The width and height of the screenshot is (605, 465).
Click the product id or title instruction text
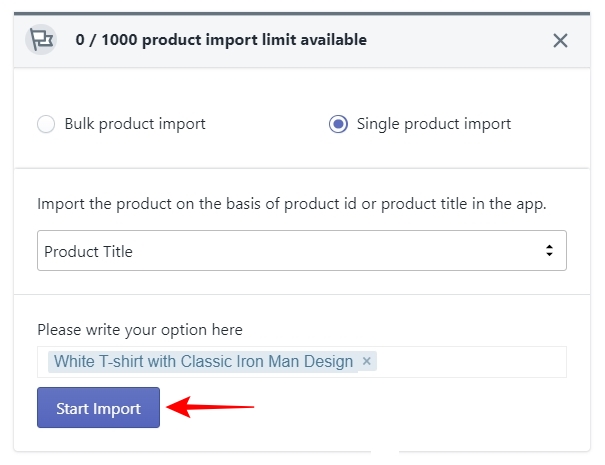coord(292,204)
